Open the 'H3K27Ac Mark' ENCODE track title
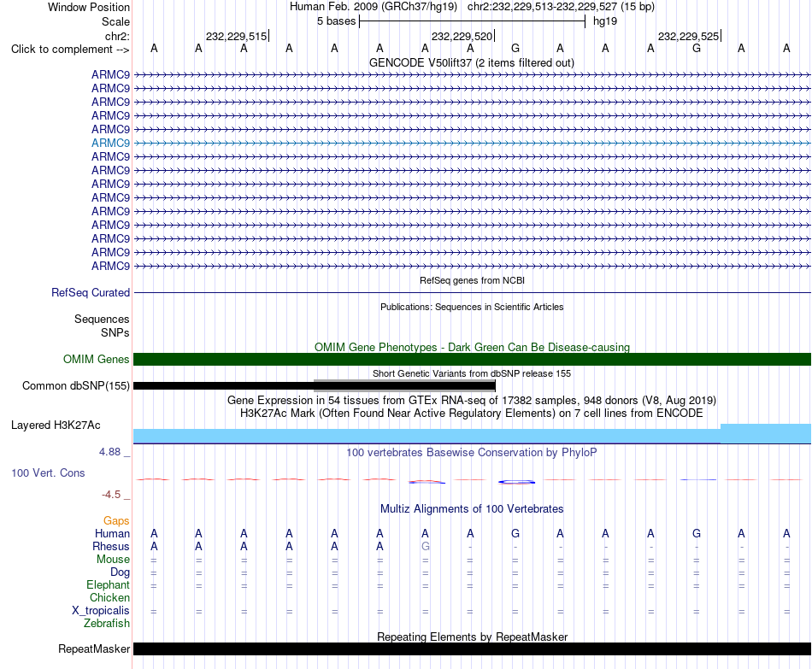Screen dimensions: 812x669 [472, 414]
